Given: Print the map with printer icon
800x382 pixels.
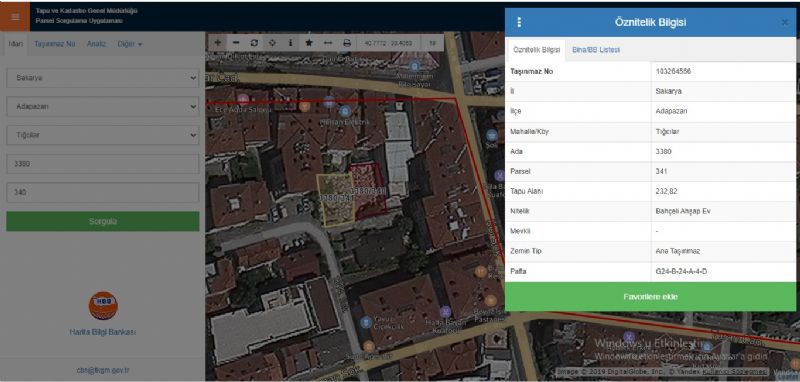Looking at the screenshot, I should (x=347, y=43).
